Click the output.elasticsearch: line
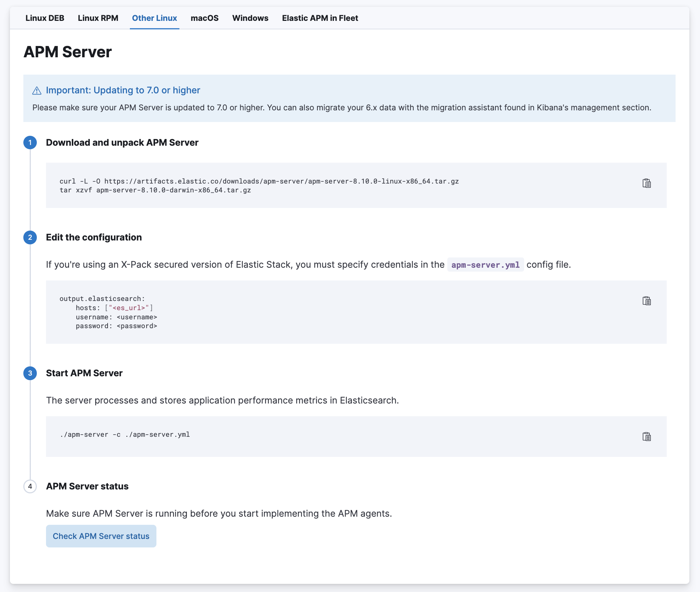This screenshot has width=700, height=592. tap(102, 298)
